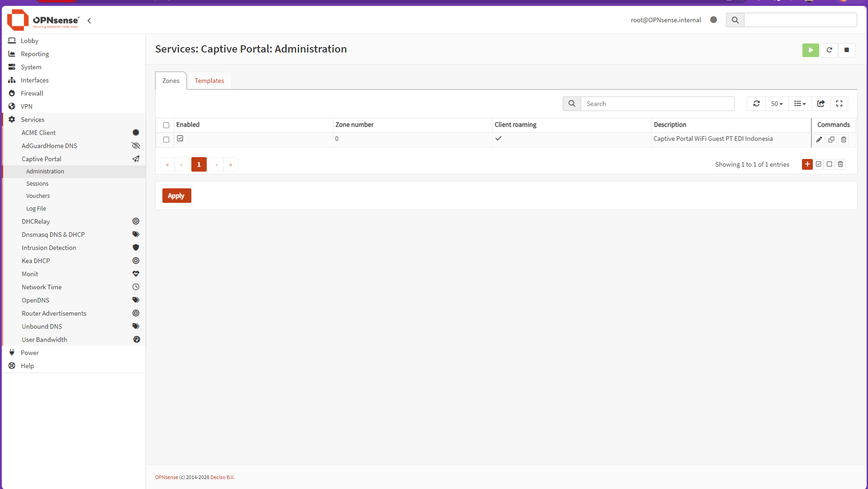This screenshot has height=489, width=868.
Task: Open the column selection dropdown
Action: pyautogui.click(x=800, y=104)
